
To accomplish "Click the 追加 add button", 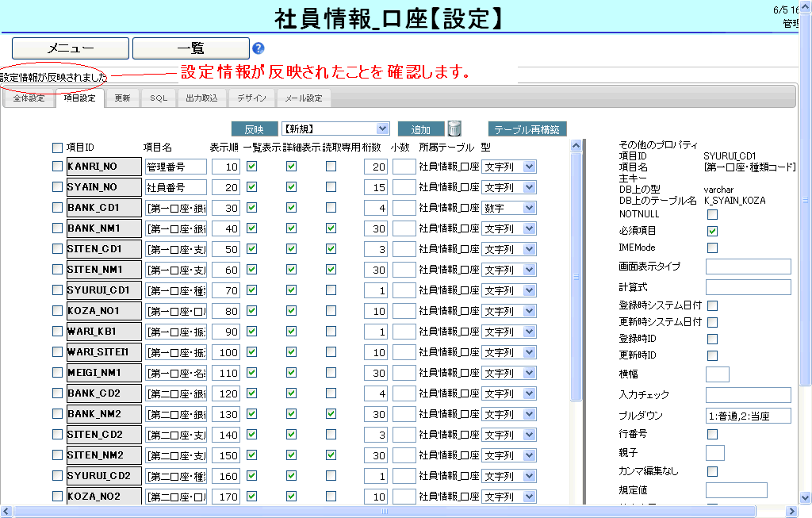I will click(420, 129).
